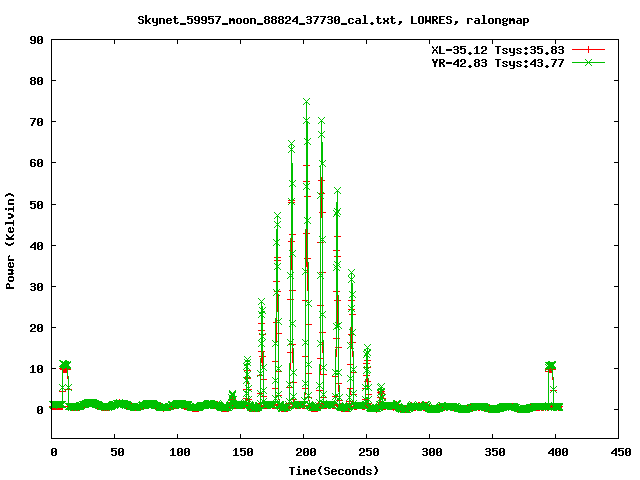Image resolution: width=640 pixels, height=480 pixels.
Task: Click the red plus legend marker
Action: (588, 50)
